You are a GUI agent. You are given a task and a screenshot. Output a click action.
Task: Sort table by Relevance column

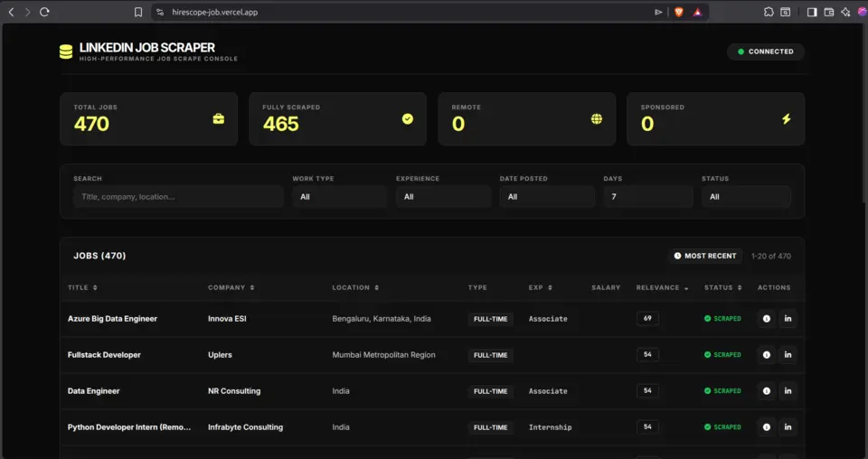[662, 287]
